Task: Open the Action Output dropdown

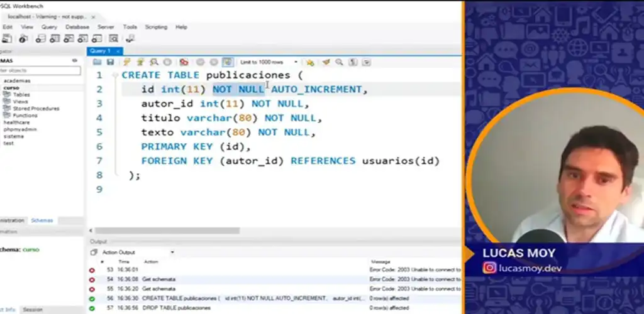Action: [x=139, y=252]
